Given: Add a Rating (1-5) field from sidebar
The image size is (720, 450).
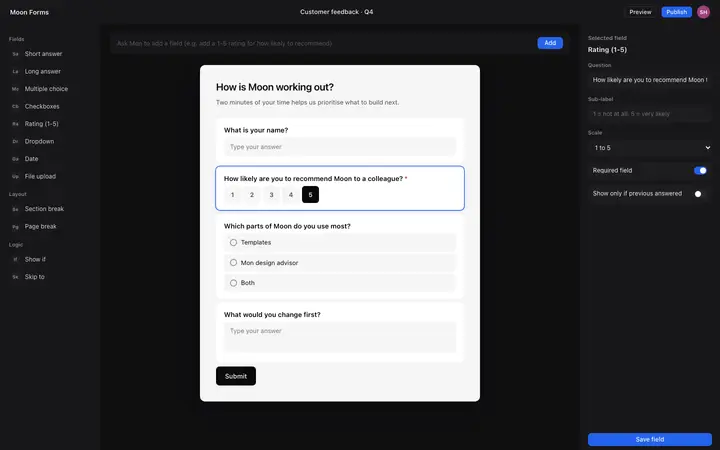Looking at the screenshot, I should [x=50, y=124].
